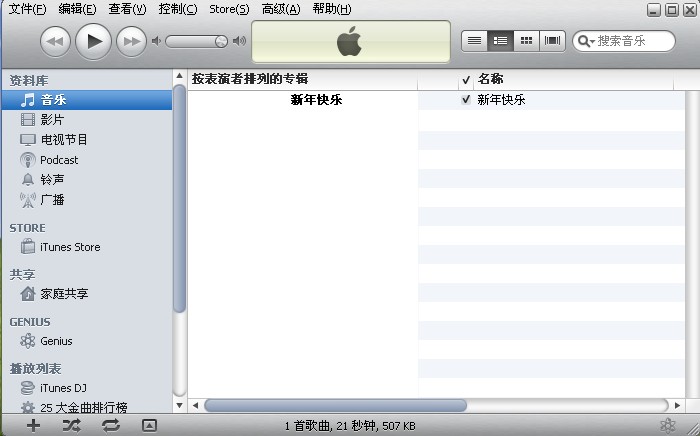700x436 pixels.
Task: Switch to Cover Flow view
Action: coord(552,41)
